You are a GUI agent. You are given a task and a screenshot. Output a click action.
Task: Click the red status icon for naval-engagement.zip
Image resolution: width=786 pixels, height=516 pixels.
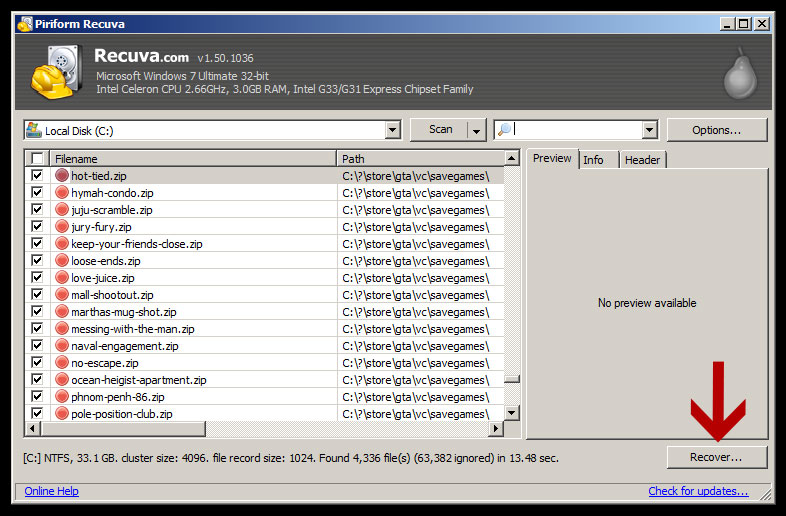(62, 346)
